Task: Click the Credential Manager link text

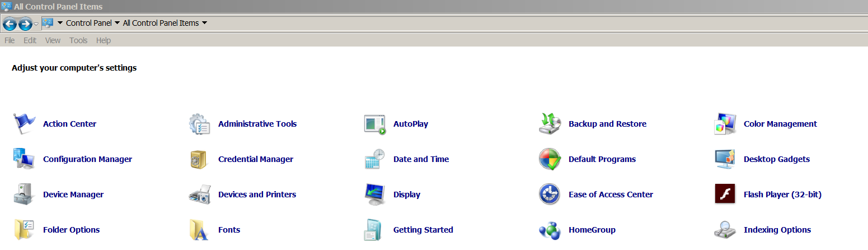Action: (256, 159)
